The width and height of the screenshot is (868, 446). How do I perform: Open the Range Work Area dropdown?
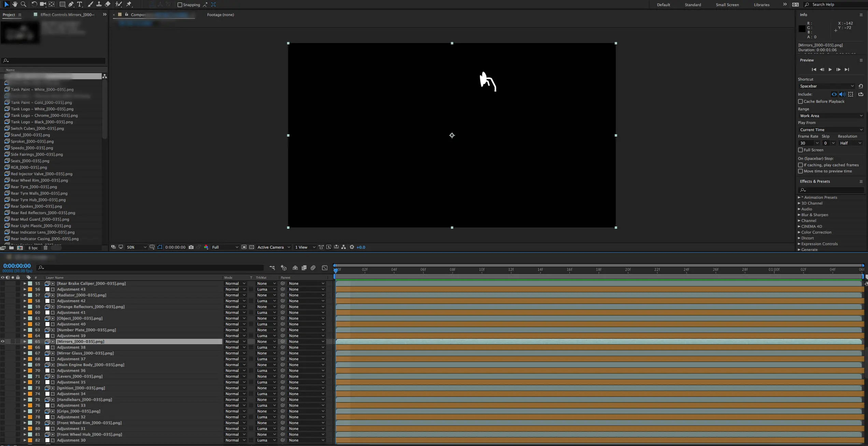click(830, 116)
